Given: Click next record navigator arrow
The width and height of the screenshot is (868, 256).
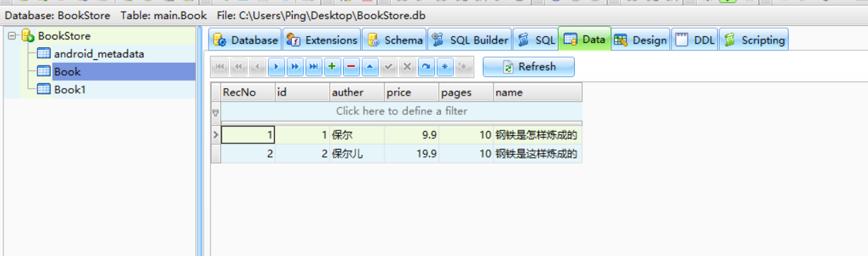Looking at the screenshot, I should coord(276,67).
